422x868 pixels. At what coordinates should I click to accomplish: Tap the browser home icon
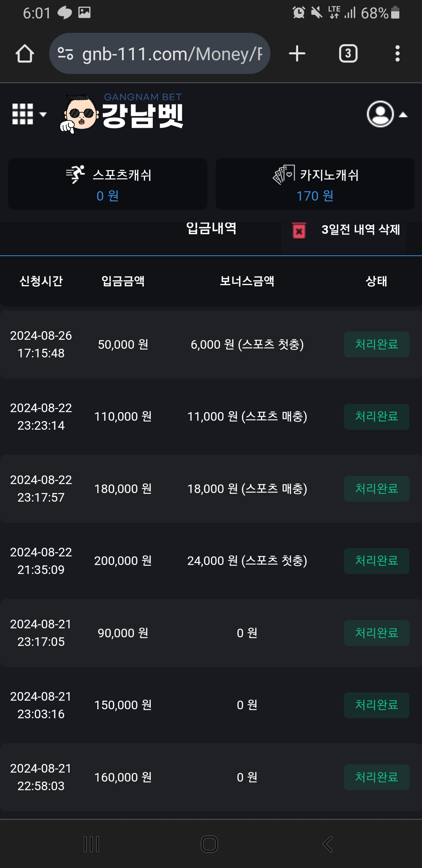pyautogui.click(x=25, y=54)
